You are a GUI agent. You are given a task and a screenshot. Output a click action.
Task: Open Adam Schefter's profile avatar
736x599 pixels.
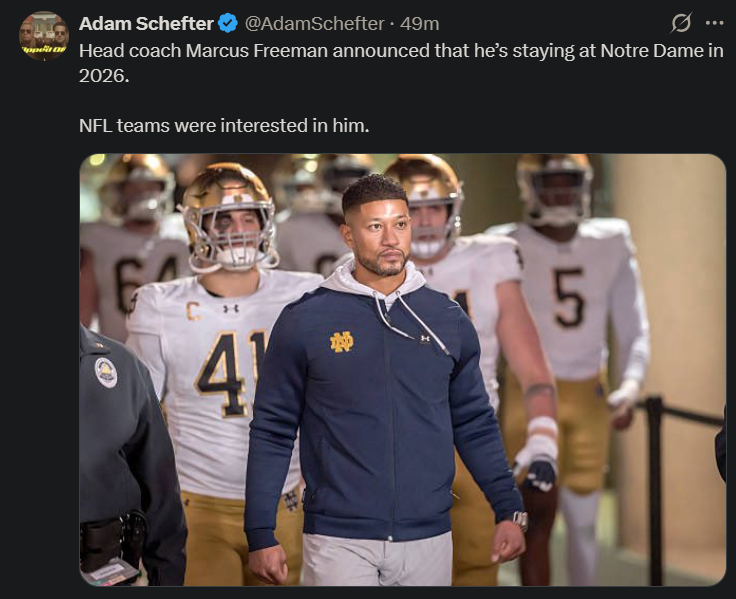[x=43, y=36]
